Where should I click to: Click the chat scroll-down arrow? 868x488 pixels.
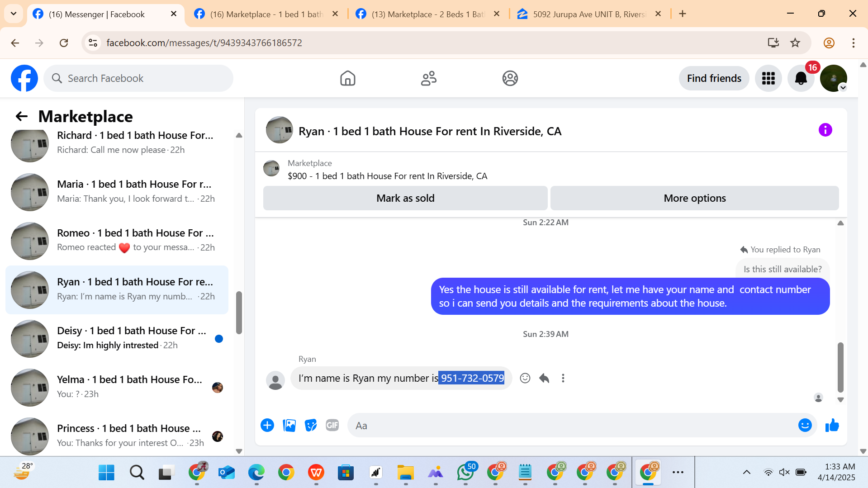(x=840, y=400)
